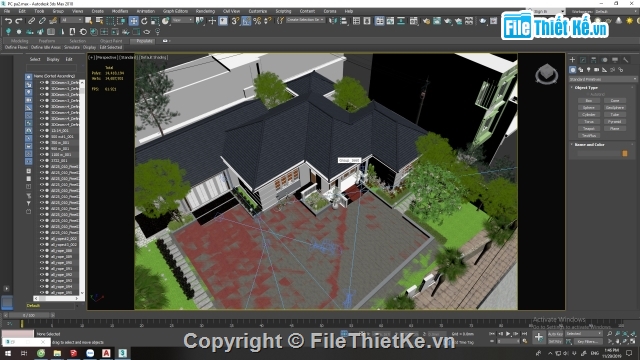Activate the Select and Scale tool
Screen dimensions: 640x360
coord(155,21)
